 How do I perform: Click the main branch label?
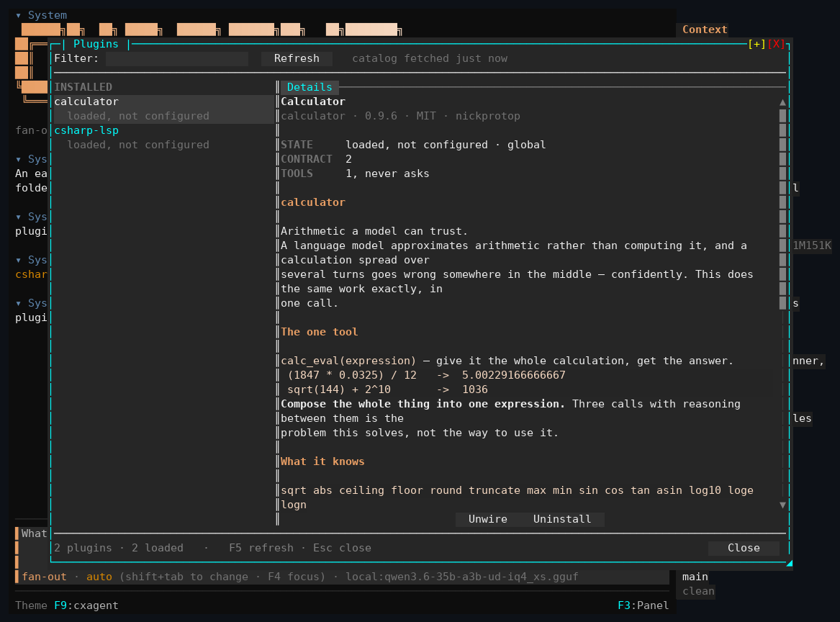coord(695,577)
